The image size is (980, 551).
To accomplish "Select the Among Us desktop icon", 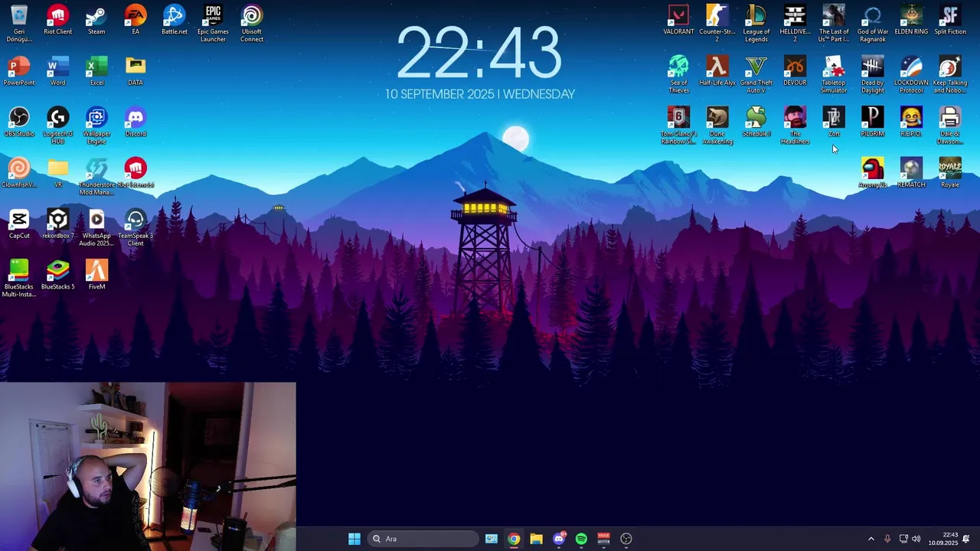I will click(x=872, y=173).
